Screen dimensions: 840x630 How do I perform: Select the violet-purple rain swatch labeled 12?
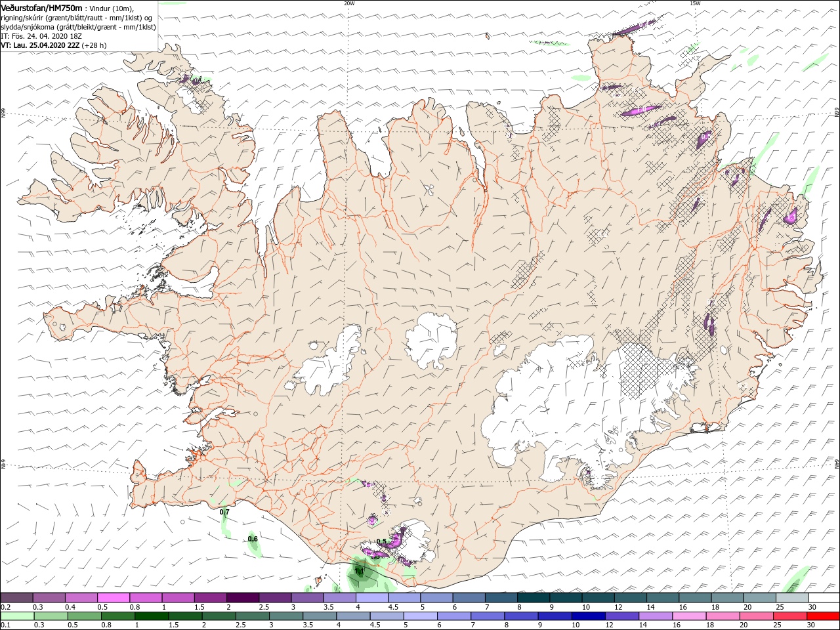pos(621,616)
